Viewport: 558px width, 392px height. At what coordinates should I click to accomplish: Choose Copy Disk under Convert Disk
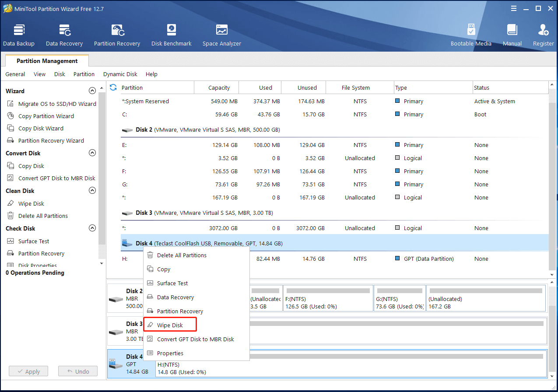click(x=26, y=166)
